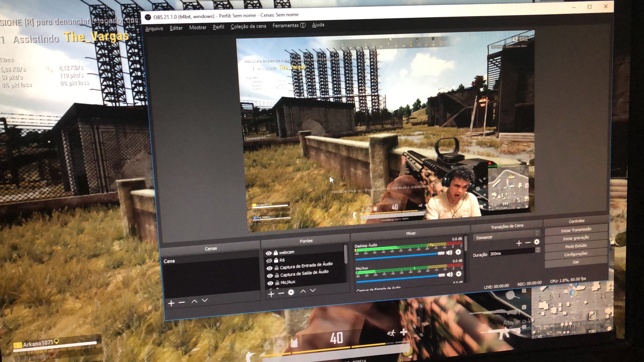Hide the webcam source
The width and height of the screenshot is (644, 362).
click(x=269, y=253)
